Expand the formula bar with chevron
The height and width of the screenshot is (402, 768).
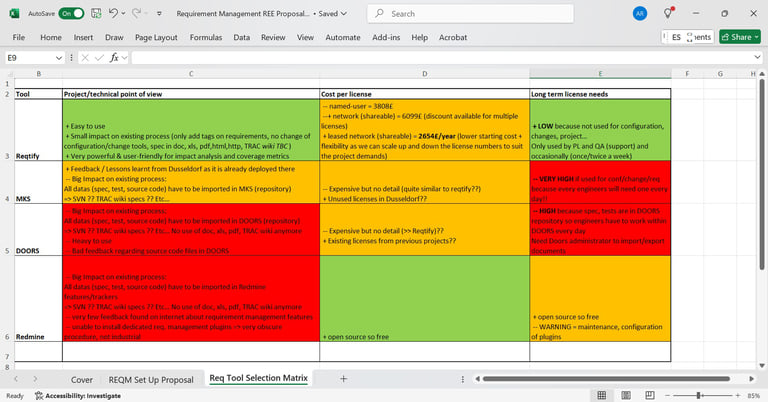[x=757, y=57]
